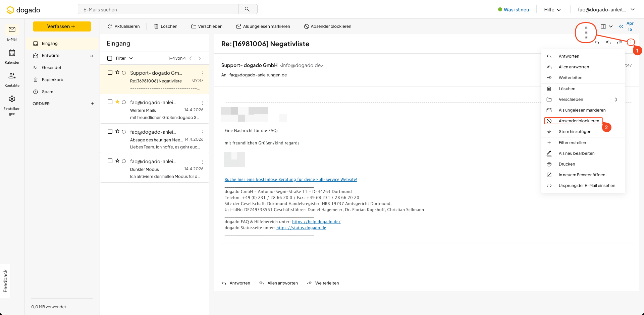Choose Absender blockieren in context menu
Screen dimensions: 644x315
583,121
